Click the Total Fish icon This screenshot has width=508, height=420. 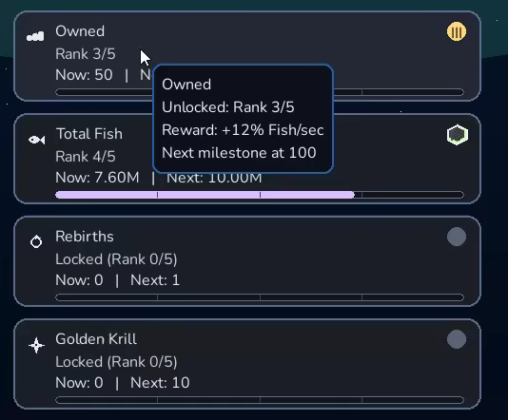[x=36, y=140]
